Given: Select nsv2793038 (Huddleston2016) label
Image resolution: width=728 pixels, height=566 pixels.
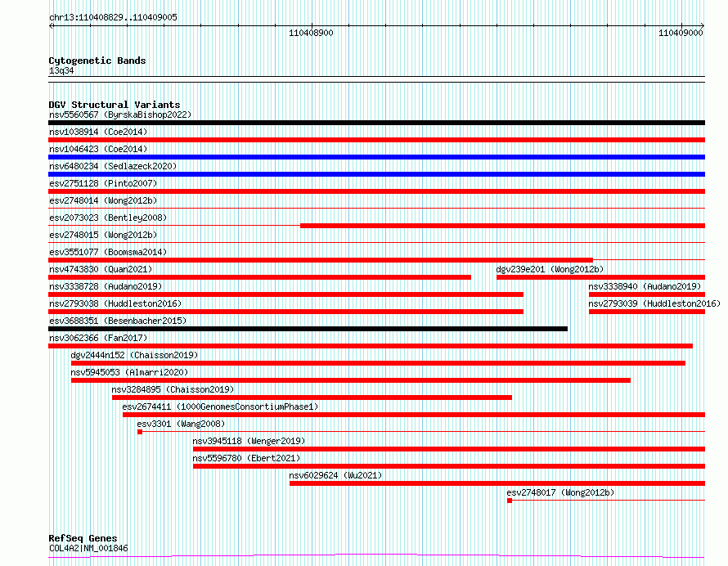Looking at the screenshot, I should (x=115, y=303).
